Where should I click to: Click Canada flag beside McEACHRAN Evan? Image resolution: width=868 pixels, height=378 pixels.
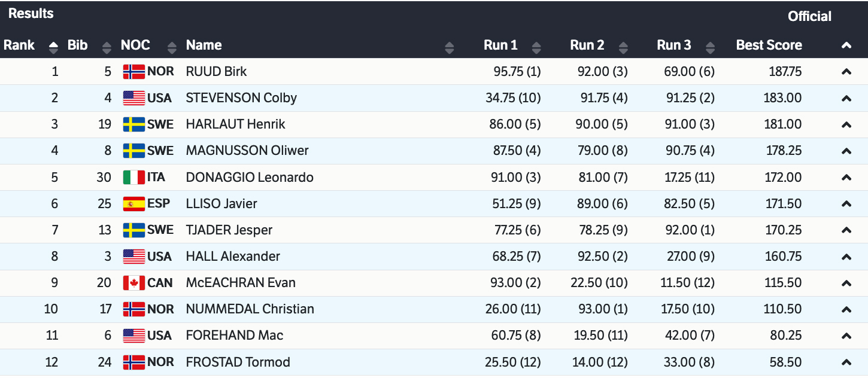click(x=133, y=283)
